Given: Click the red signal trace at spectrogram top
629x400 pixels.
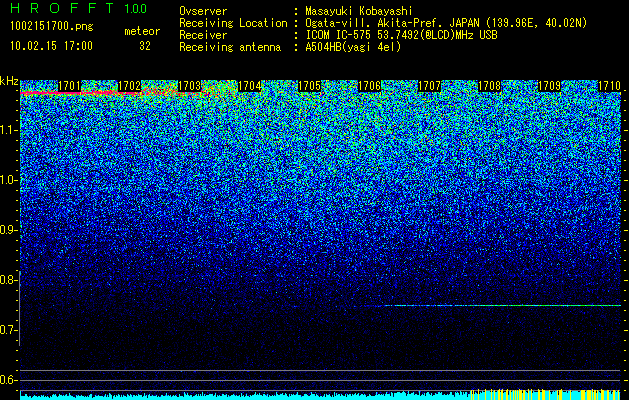Looking at the screenshot, I should (x=80, y=93).
